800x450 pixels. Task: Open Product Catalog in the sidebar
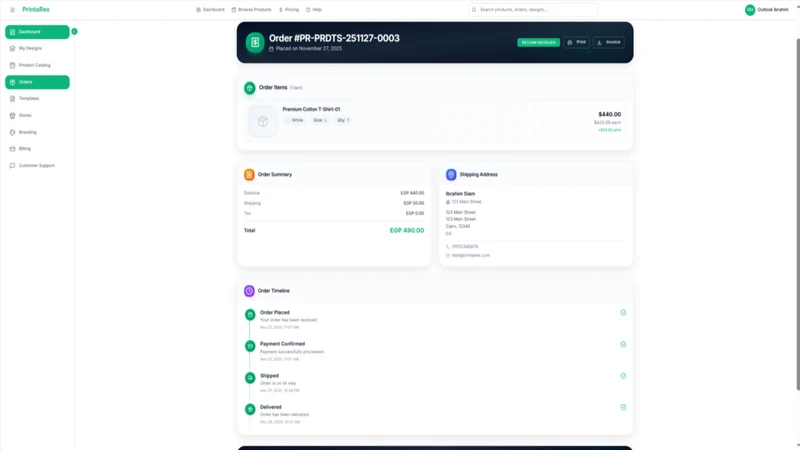(x=37, y=65)
